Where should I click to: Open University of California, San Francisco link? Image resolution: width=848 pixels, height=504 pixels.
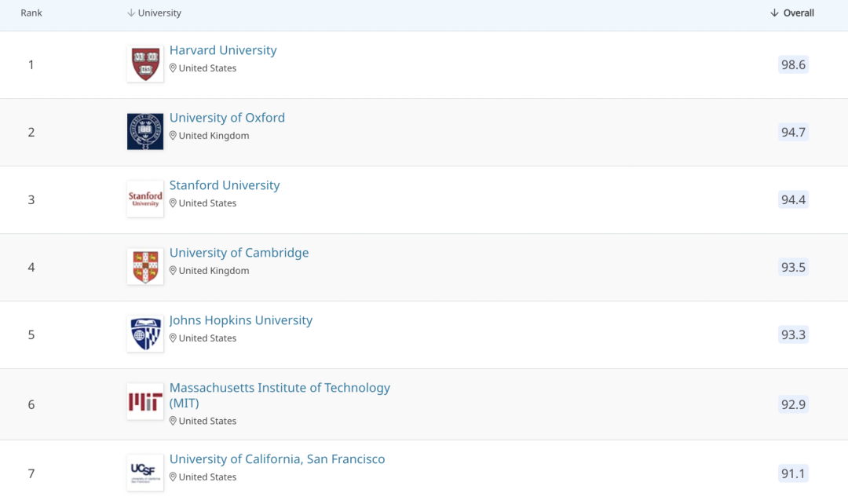(277, 459)
